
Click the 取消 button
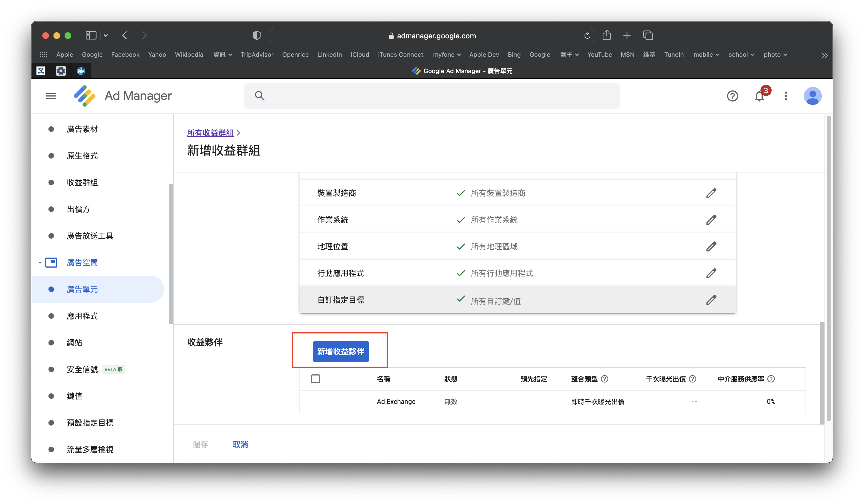[x=240, y=445]
